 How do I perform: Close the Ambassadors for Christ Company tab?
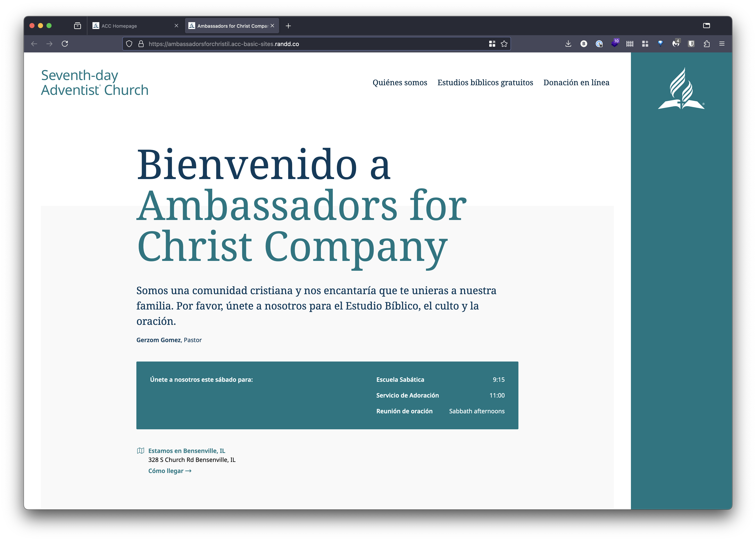point(273,26)
